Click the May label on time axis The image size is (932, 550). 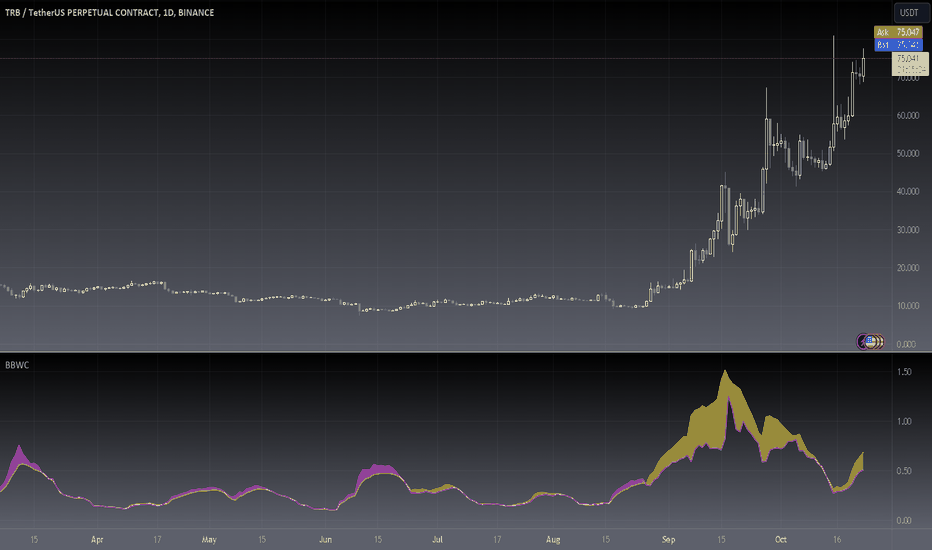pos(209,539)
